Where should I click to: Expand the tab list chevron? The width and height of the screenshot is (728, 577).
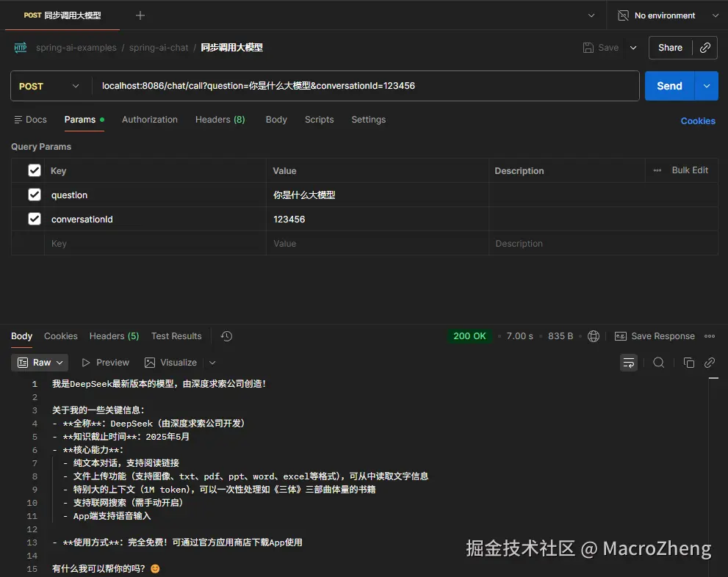coord(591,15)
